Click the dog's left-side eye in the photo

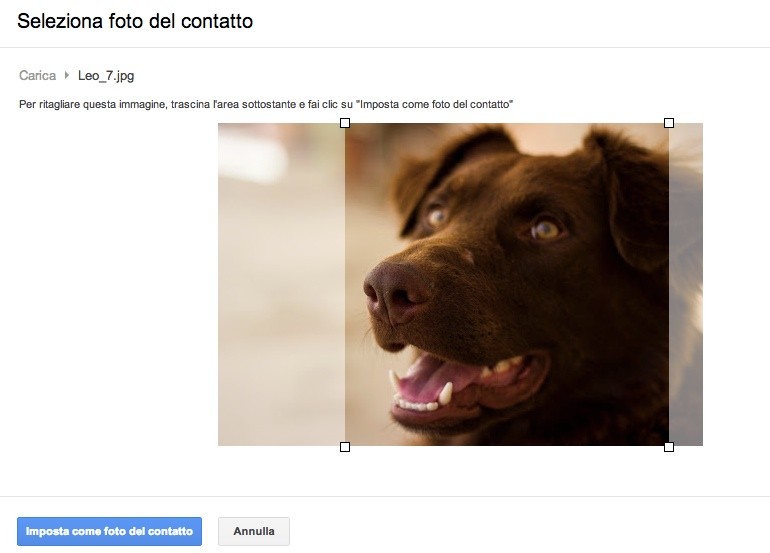point(436,214)
